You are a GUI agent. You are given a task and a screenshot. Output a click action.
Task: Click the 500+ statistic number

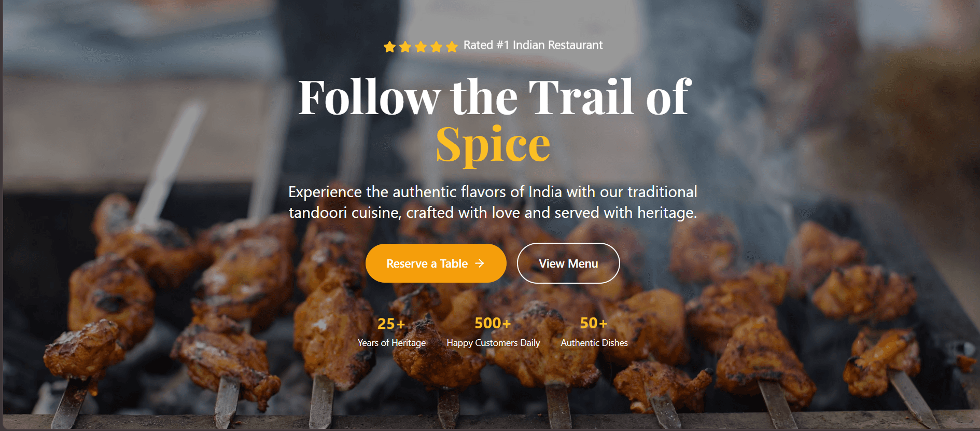pyautogui.click(x=493, y=323)
